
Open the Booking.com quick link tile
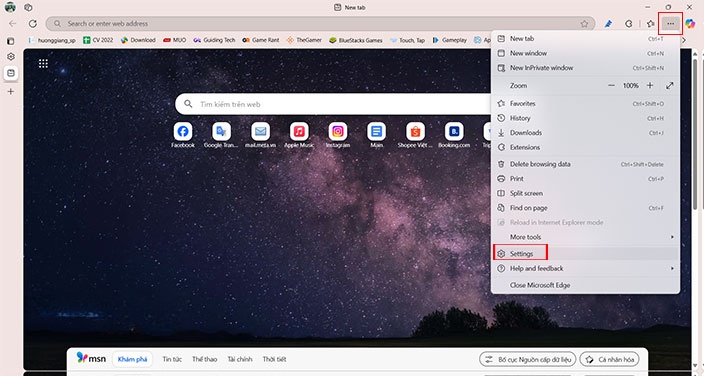(x=454, y=135)
